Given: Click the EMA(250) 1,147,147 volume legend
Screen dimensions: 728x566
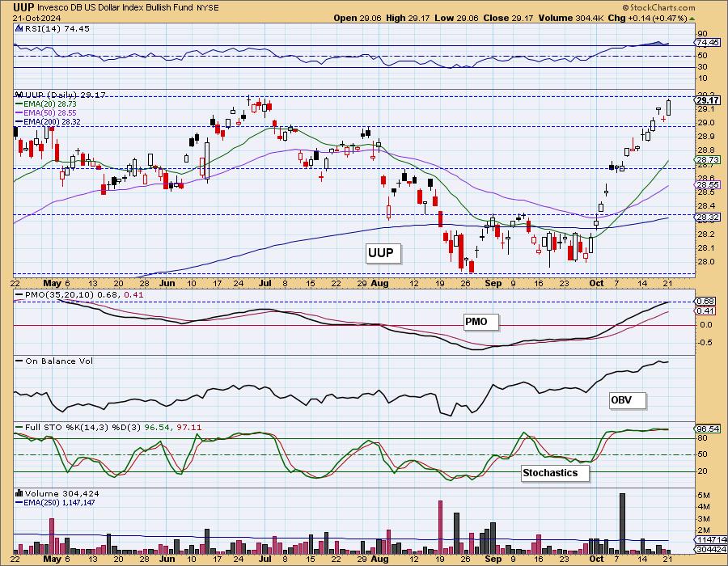Looking at the screenshot, I should 55,502.
